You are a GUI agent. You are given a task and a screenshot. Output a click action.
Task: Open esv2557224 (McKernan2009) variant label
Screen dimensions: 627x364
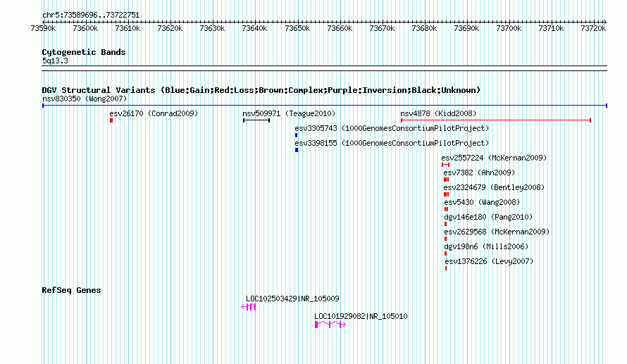[494, 158]
